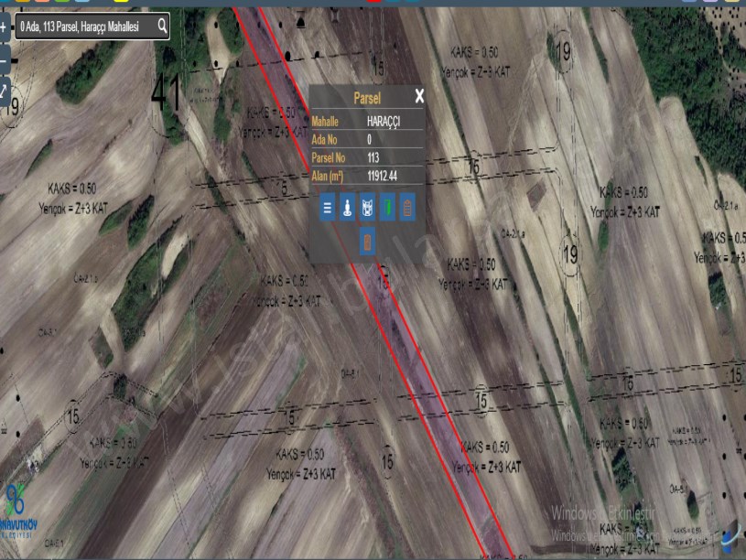Click the diagonal arrow full-extent button
The width and height of the screenshot is (746, 560).
coord(4,90)
